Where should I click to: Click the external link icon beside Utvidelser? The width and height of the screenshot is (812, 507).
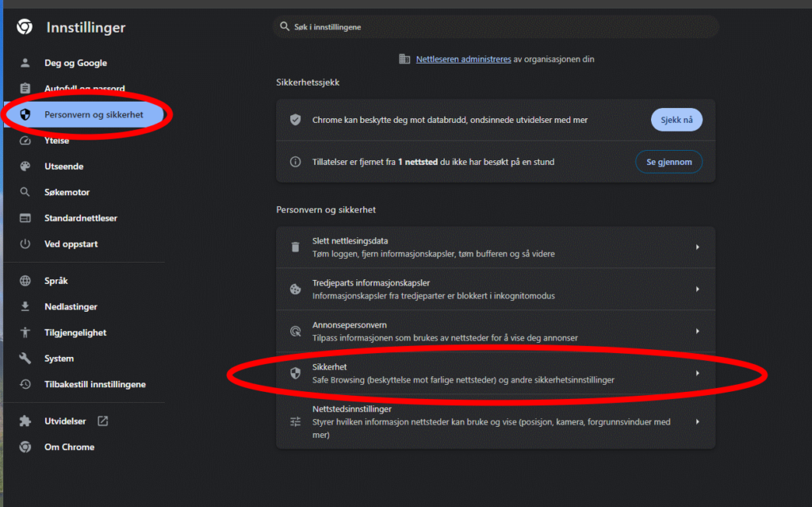pos(102,421)
